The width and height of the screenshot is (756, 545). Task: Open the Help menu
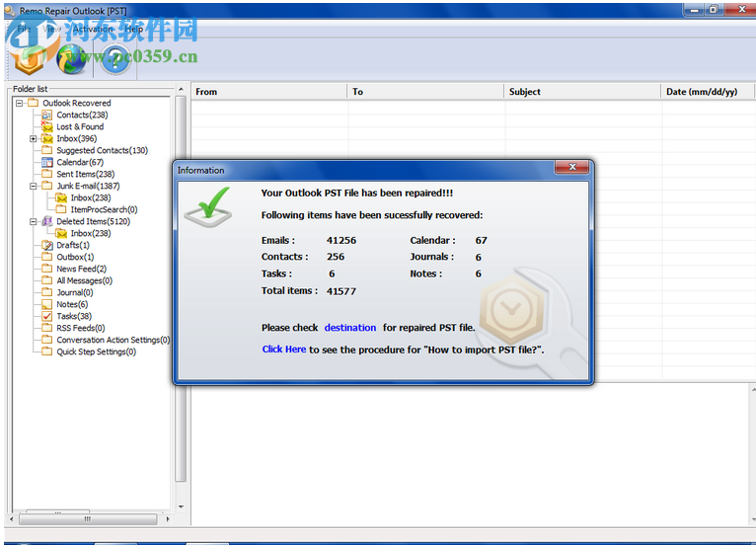[133, 29]
